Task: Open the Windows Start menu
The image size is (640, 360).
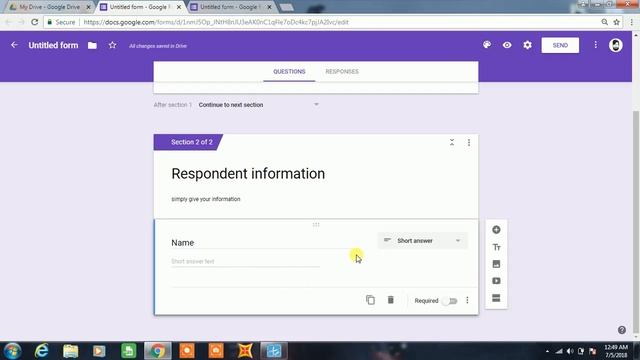Action: point(12,351)
